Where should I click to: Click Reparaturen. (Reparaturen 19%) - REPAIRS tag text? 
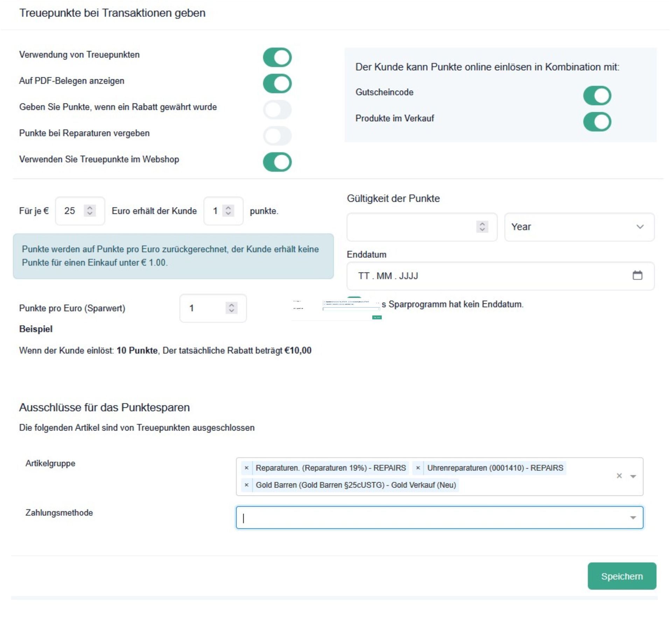[331, 468]
